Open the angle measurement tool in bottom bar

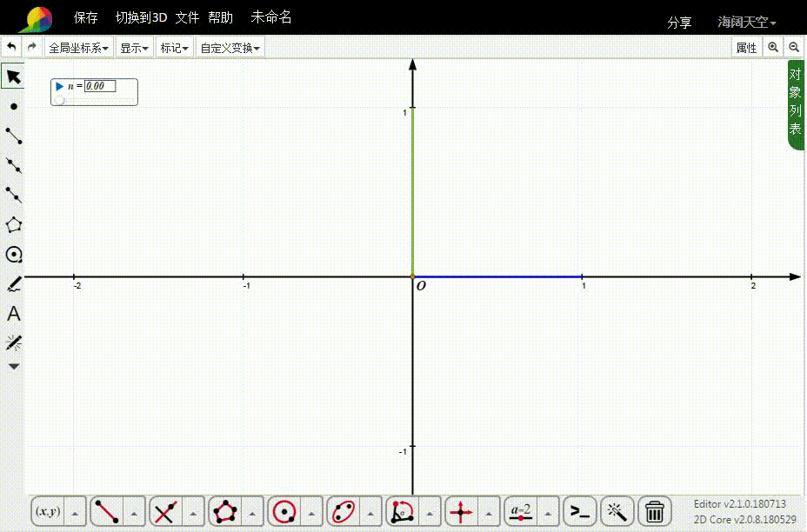(x=403, y=512)
